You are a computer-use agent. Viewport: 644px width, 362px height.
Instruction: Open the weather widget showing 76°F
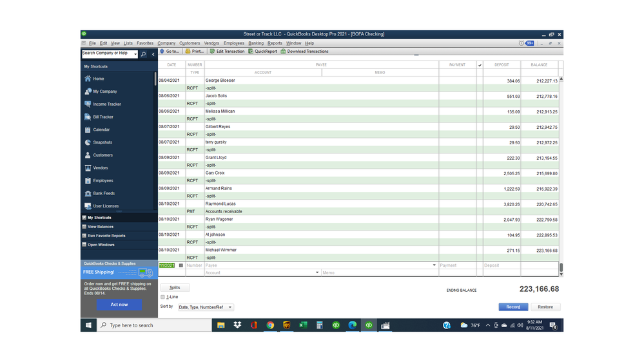click(471, 325)
